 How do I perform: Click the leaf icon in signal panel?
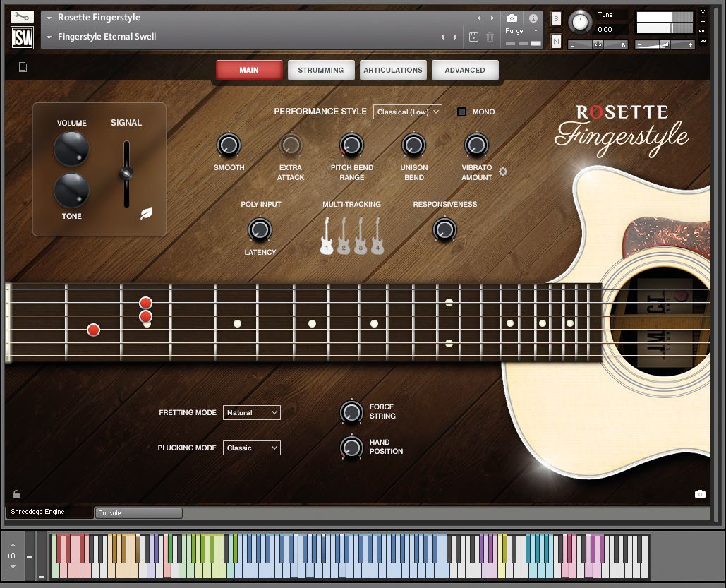146,213
